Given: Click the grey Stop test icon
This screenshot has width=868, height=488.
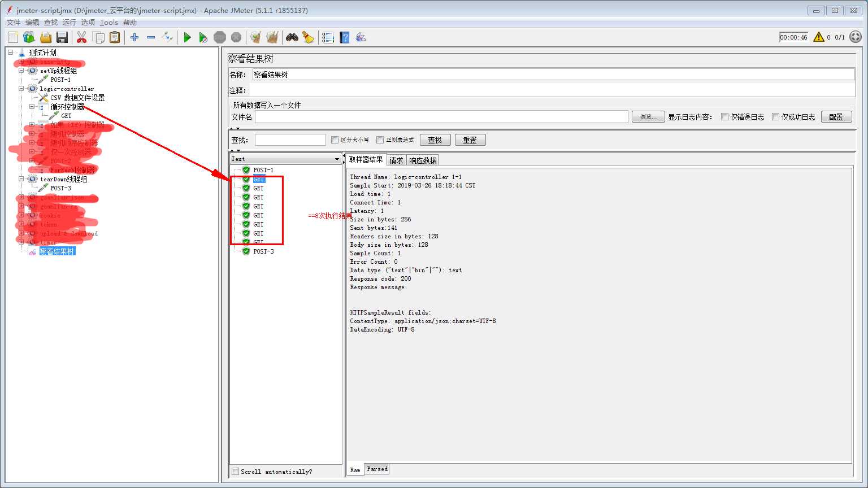Looking at the screenshot, I should click(220, 37).
